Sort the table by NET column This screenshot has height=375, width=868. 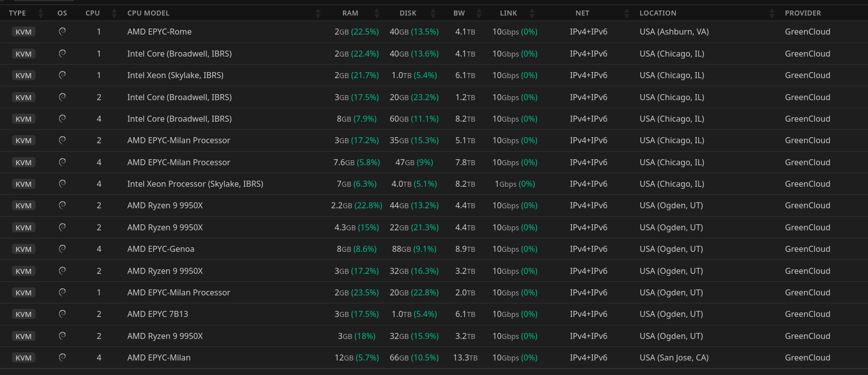click(626, 13)
